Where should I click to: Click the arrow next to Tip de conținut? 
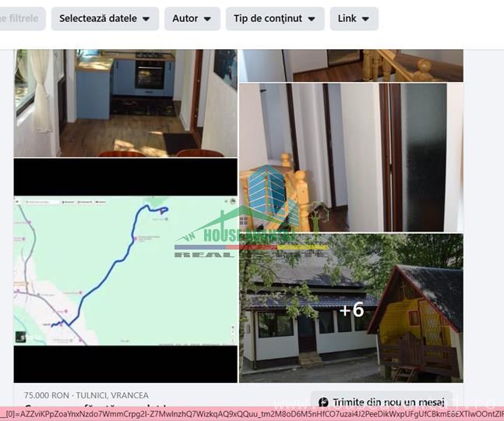coord(312,19)
